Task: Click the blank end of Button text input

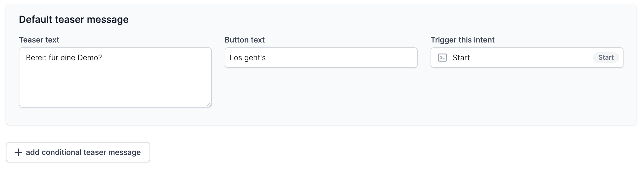Action: tap(350, 58)
